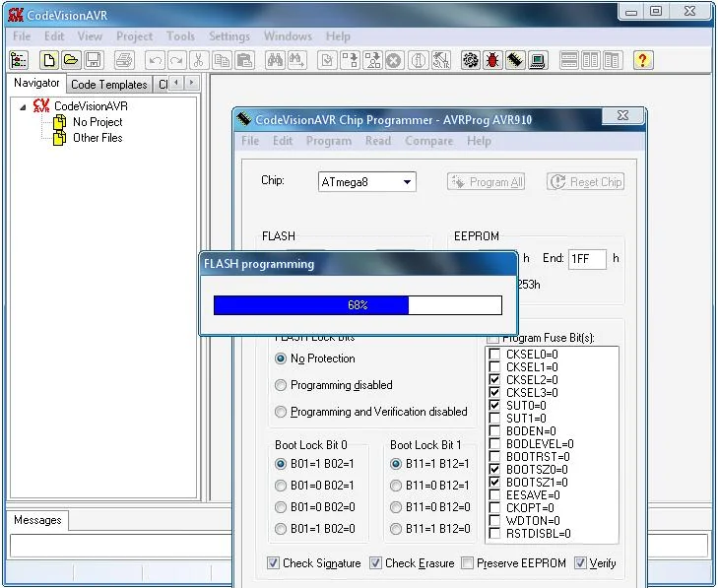Enable the Preserve EEPROM checkbox

coord(469,563)
